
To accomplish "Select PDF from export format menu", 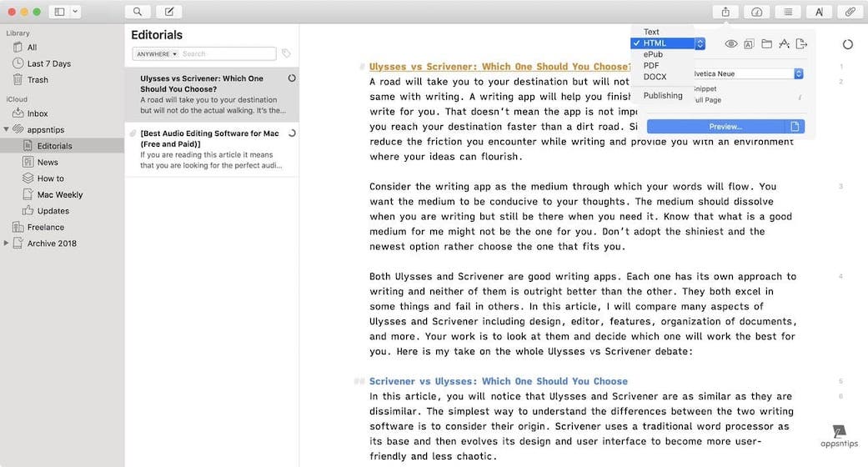I will coord(652,65).
